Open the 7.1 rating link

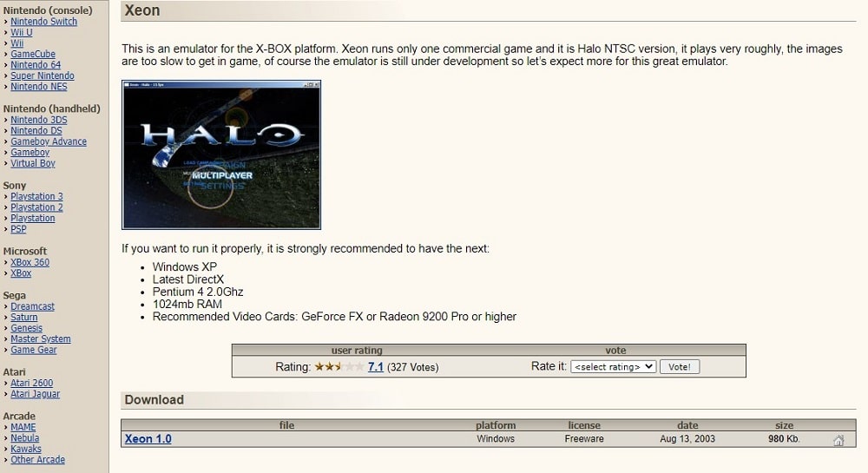376,367
